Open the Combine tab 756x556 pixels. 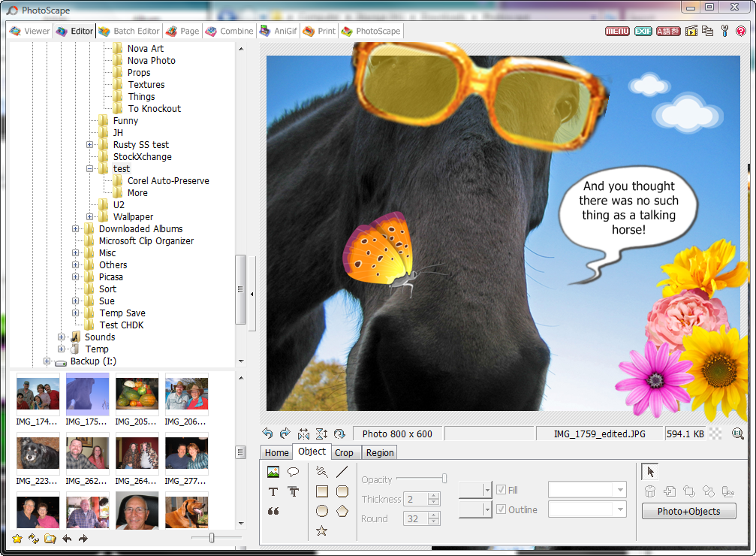(x=229, y=31)
